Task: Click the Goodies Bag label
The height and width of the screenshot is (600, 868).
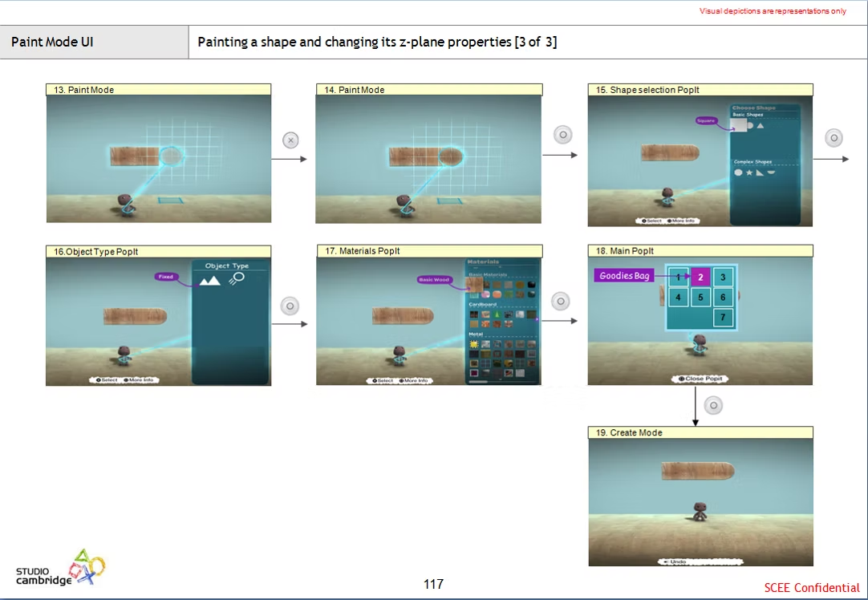Action: click(624, 276)
